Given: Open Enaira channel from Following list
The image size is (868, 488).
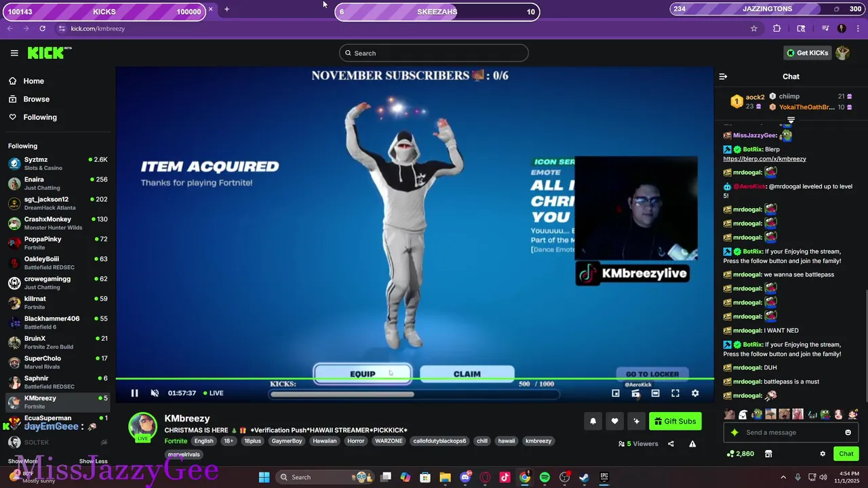Looking at the screenshot, I should click(58, 183).
